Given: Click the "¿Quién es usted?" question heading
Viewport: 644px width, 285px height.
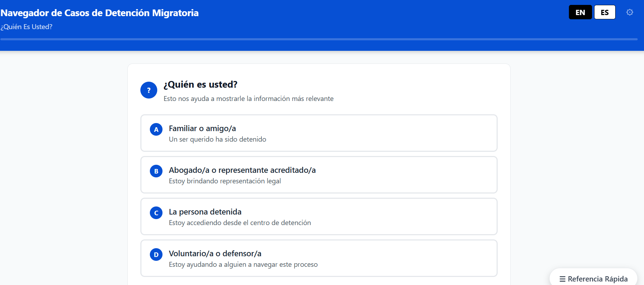Looking at the screenshot, I should pos(200,84).
